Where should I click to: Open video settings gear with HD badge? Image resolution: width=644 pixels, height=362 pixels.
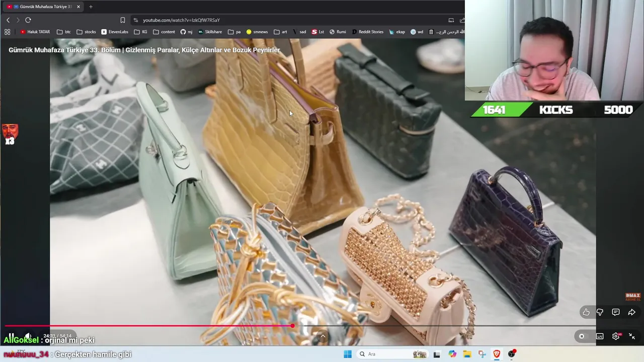click(616, 336)
